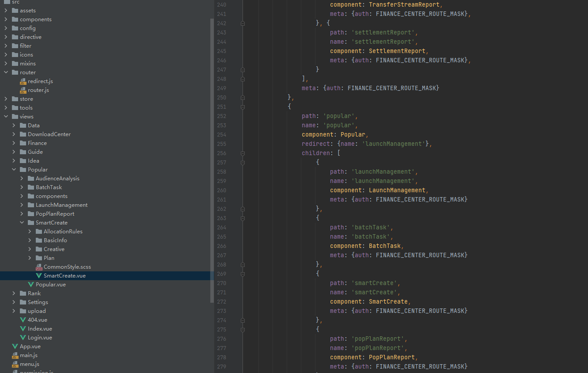Click line number 252 in gutter

point(221,116)
